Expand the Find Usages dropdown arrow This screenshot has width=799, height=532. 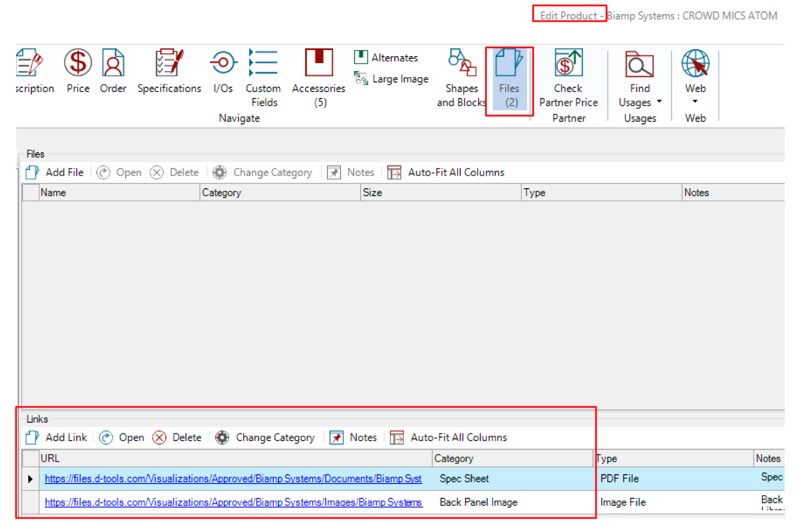(x=659, y=101)
